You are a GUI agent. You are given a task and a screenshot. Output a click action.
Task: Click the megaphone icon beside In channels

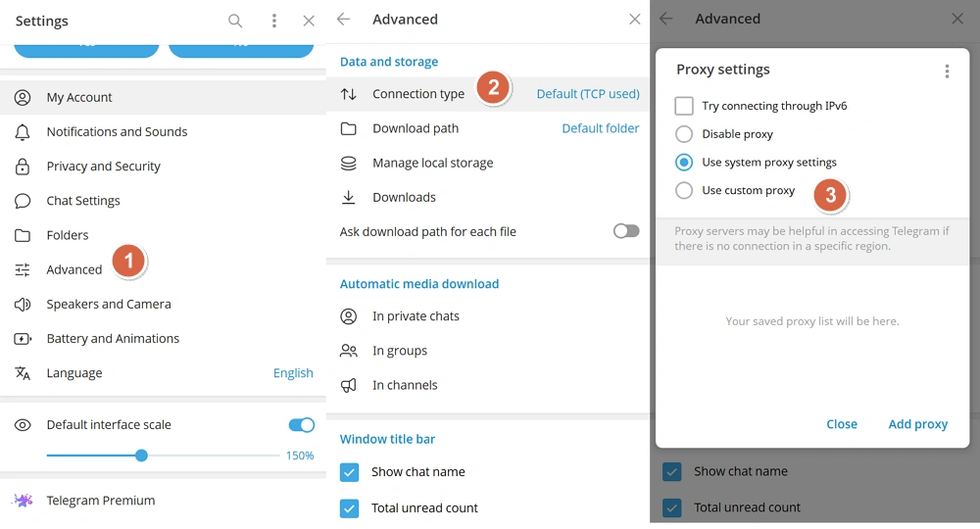pos(348,385)
